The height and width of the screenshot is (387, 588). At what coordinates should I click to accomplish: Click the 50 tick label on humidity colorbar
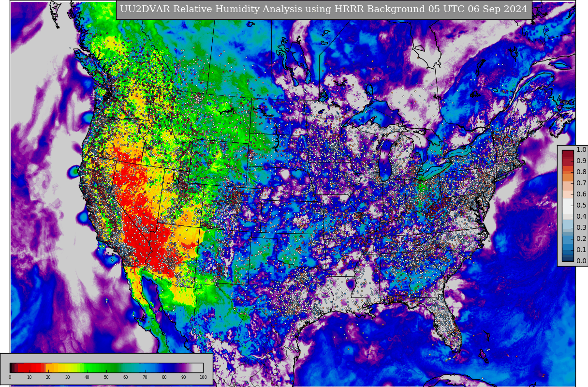click(x=106, y=377)
